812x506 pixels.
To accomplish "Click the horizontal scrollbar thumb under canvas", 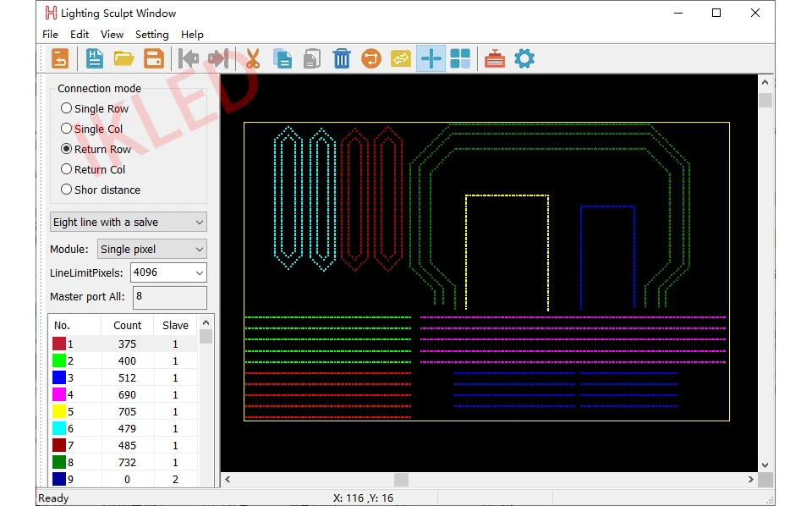I will pyautogui.click(x=401, y=480).
